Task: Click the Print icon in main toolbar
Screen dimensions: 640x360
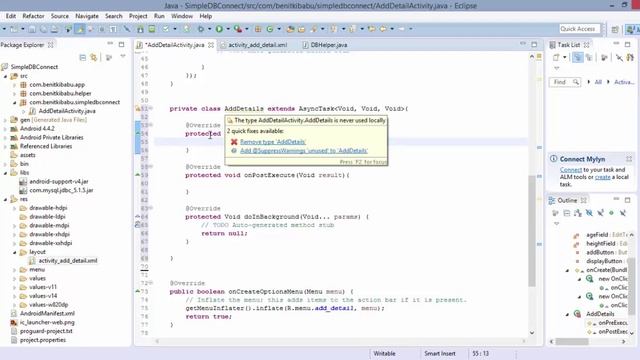Action: point(54,29)
